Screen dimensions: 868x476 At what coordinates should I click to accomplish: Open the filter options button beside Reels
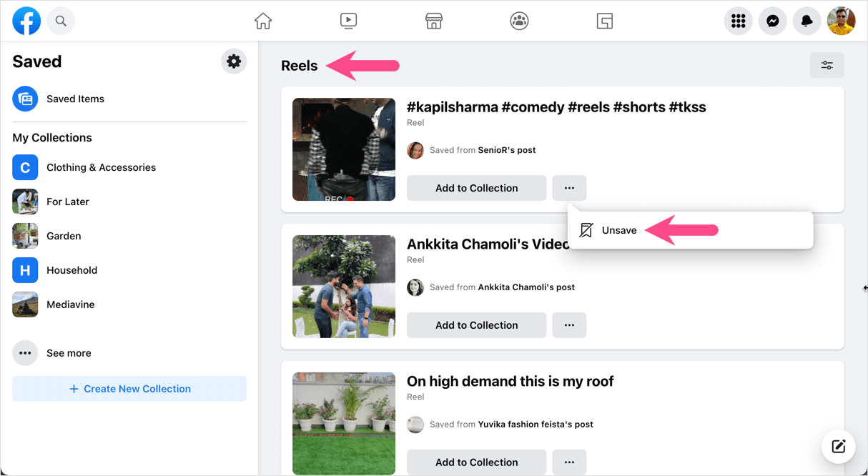[827, 65]
